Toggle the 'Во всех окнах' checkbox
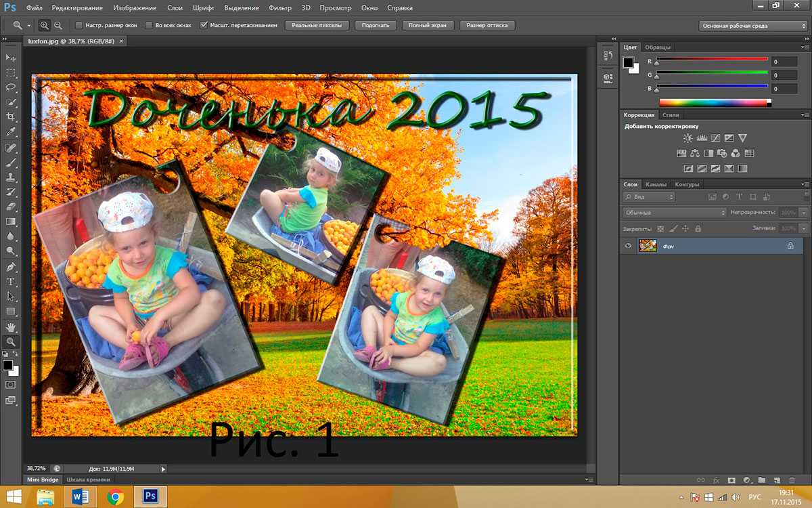 [x=150, y=25]
